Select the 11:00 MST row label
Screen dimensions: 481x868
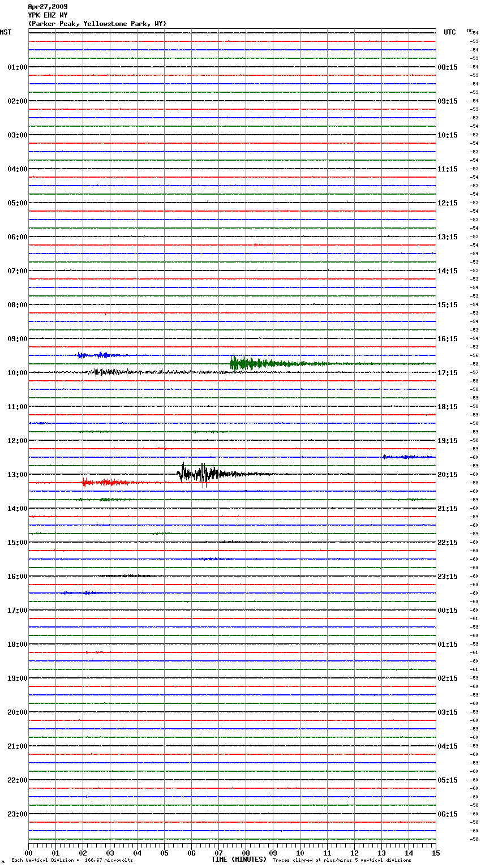click(18, 407)
